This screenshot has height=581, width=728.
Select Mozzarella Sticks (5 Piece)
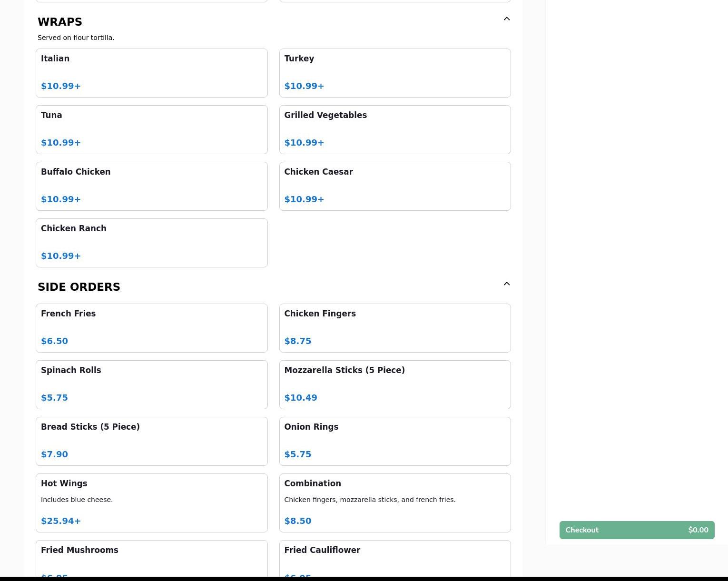pos(394,384)
